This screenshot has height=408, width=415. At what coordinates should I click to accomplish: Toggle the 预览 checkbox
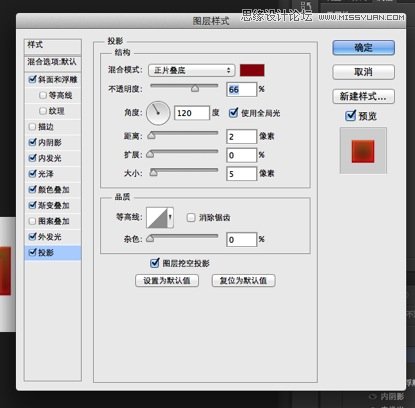(x=351, y=115)
